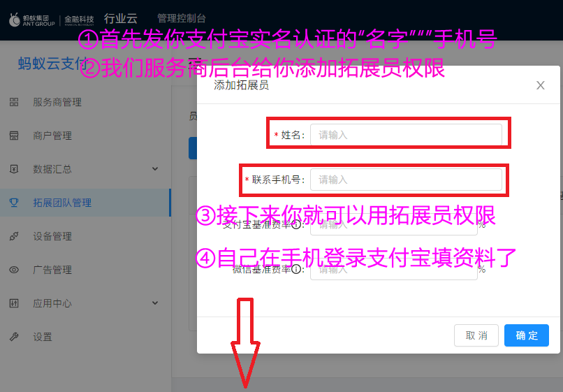The width and height of the screenshot is (563, 392).
Task: Click the 应用中心 sliders icon
Action: (14, 303)
